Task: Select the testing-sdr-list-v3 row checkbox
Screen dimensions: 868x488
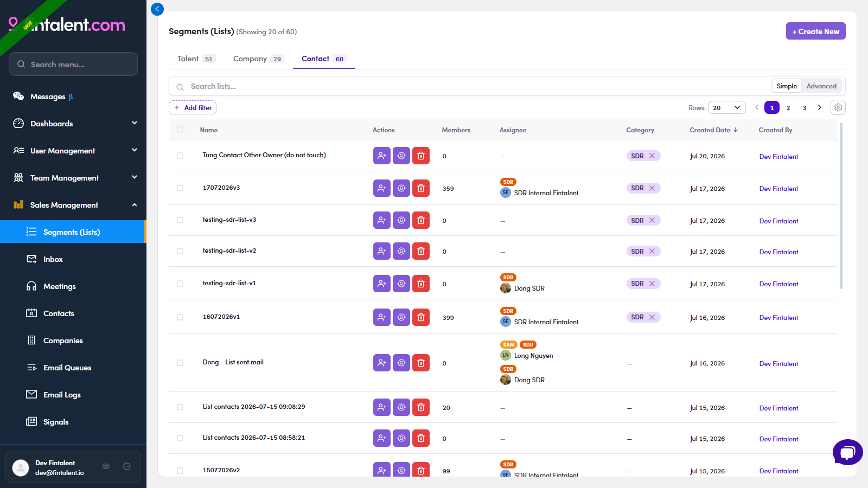Action: [180, 220]
